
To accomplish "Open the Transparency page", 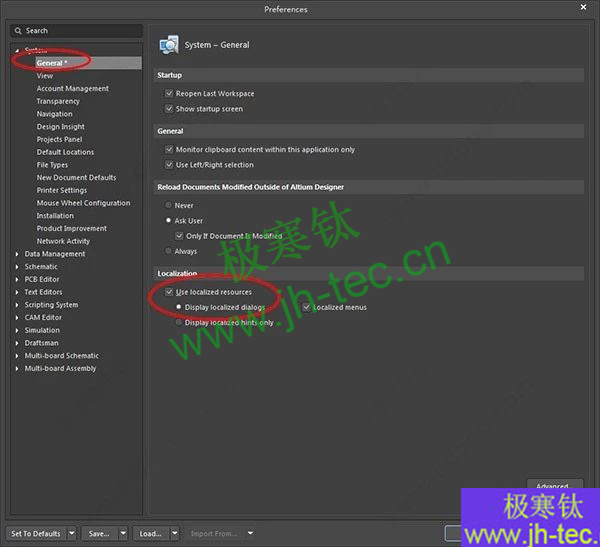I will tap(58, 101).
